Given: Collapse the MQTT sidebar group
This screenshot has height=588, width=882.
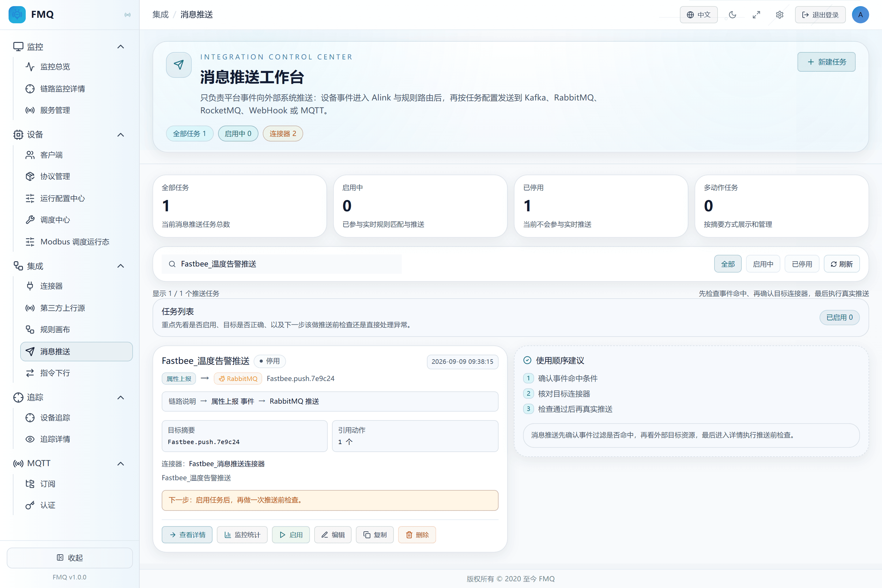Looking at the screenshot, I should (120, 463).
